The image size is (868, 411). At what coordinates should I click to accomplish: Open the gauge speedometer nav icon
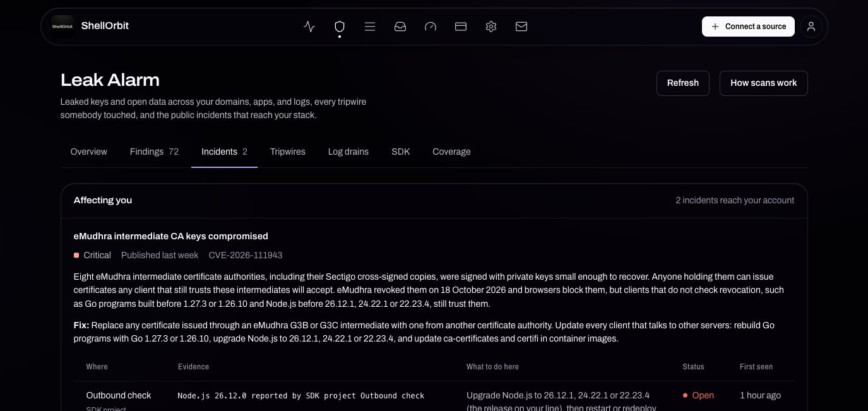point(431,27)
